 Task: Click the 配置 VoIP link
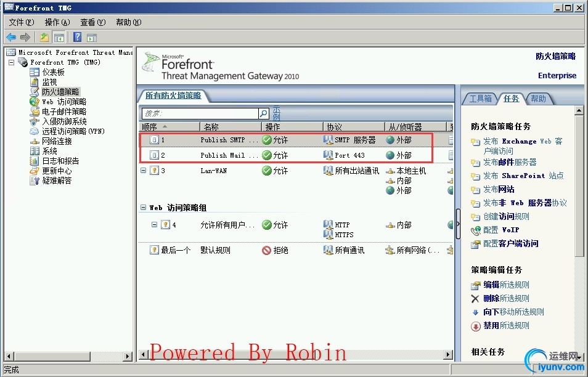pyautogui.click(x=501, y=230)
